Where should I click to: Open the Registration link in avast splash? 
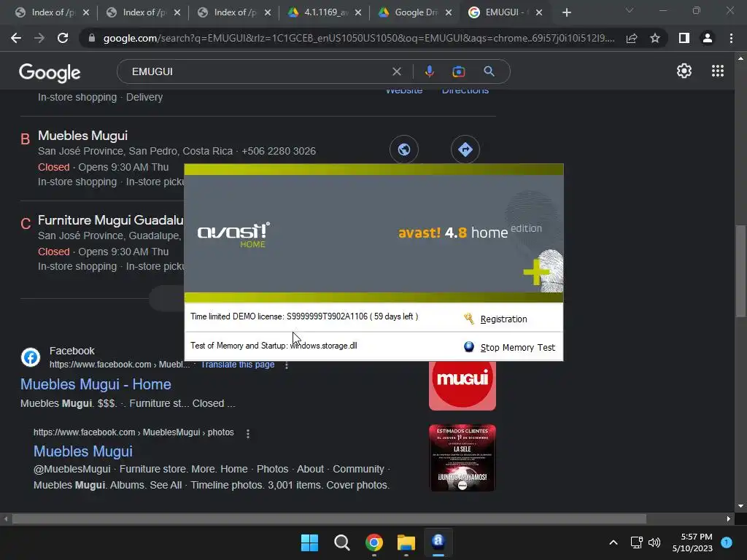(503, 319)
